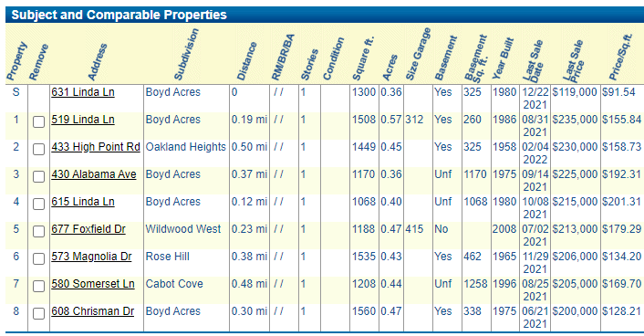Select the $192.31 price per sq ft
This screenshot has height=336, width=644.
[621, 174]
